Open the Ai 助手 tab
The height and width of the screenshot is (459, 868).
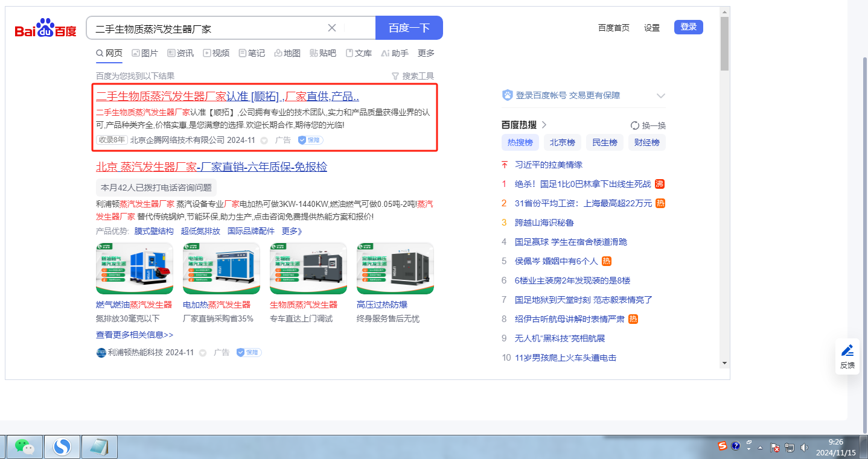(395, 53)
